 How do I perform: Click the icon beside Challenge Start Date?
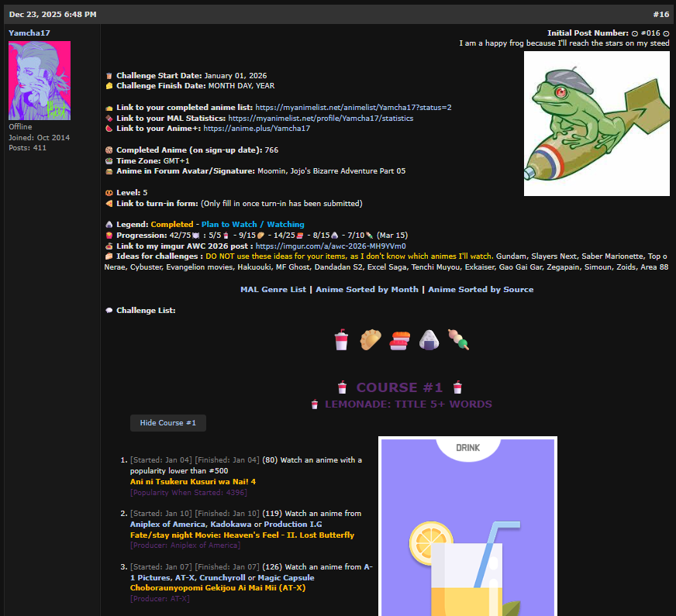(109, 76)
